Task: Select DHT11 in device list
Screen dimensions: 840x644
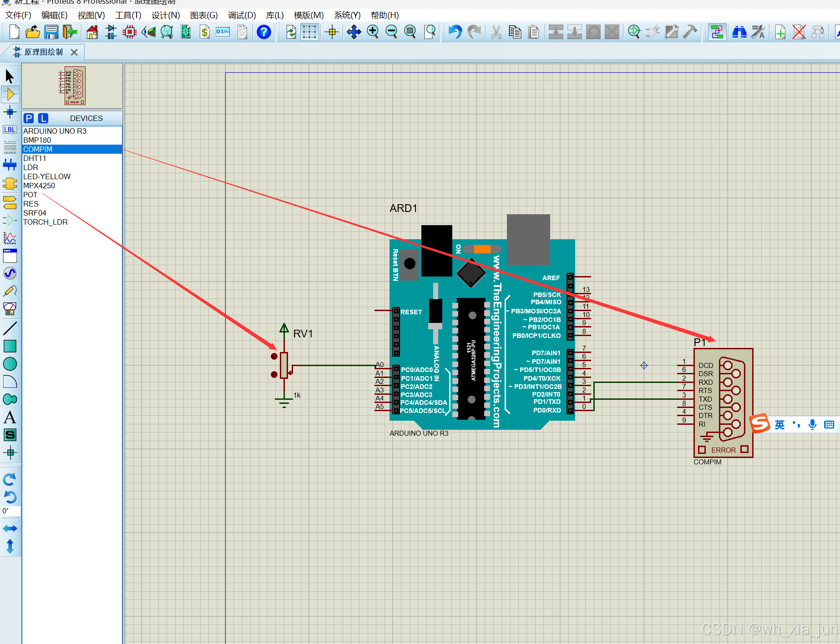Action: pos(72,158)
